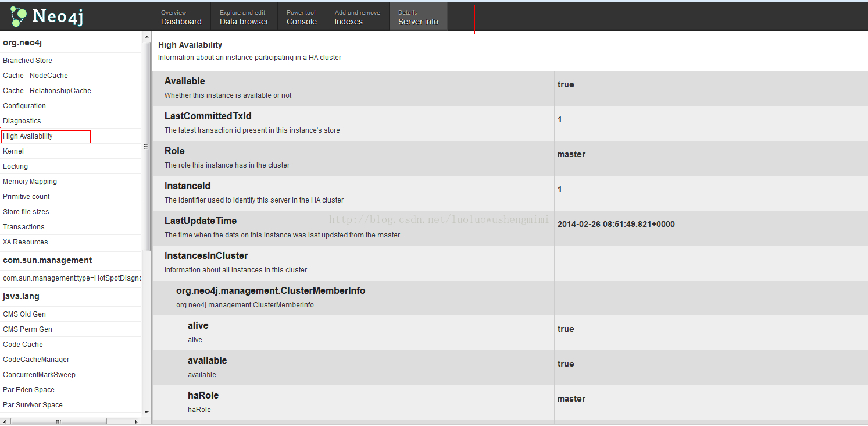Image resolution: width=868 pixels, height=426 pixels.
Task: Open com.sun.management HotSpotDiagnostic entry
Action: (x=72, y=278)
